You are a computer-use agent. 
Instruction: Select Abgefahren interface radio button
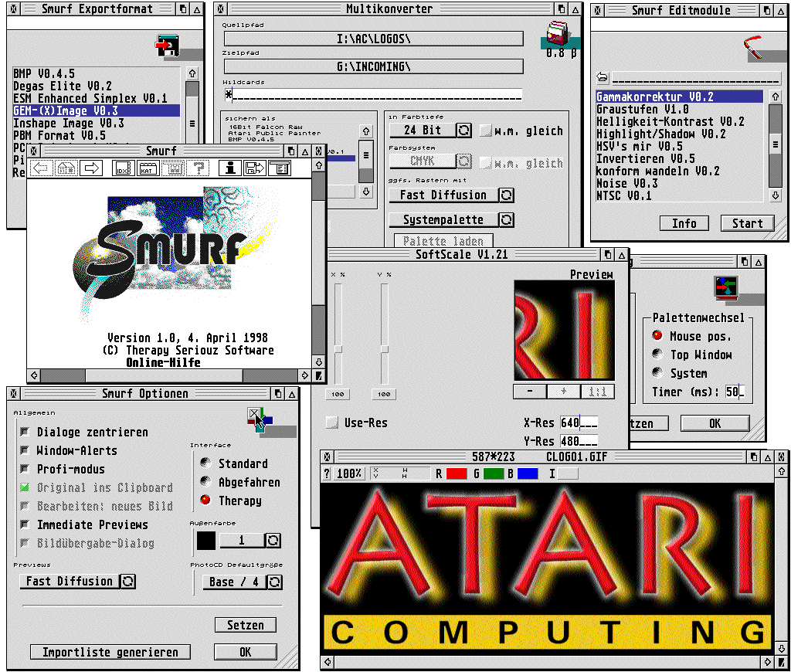coord(205,481)
